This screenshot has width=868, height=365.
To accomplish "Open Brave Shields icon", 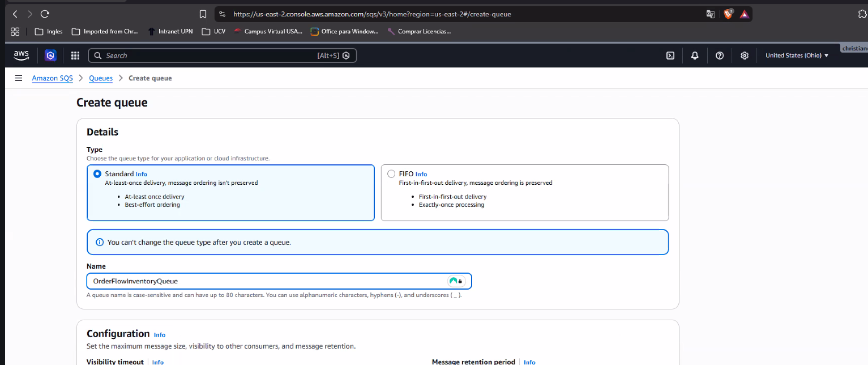I will (729, 14).
